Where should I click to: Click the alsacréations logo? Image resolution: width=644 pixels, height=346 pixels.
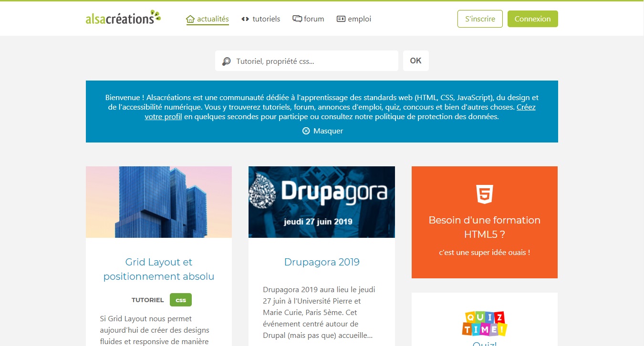(123, 17)
